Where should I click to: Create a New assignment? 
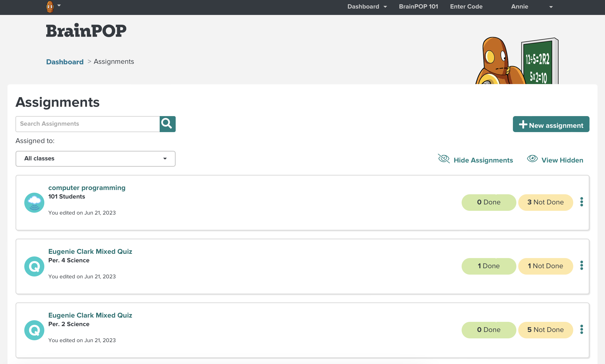coord(551,124)
